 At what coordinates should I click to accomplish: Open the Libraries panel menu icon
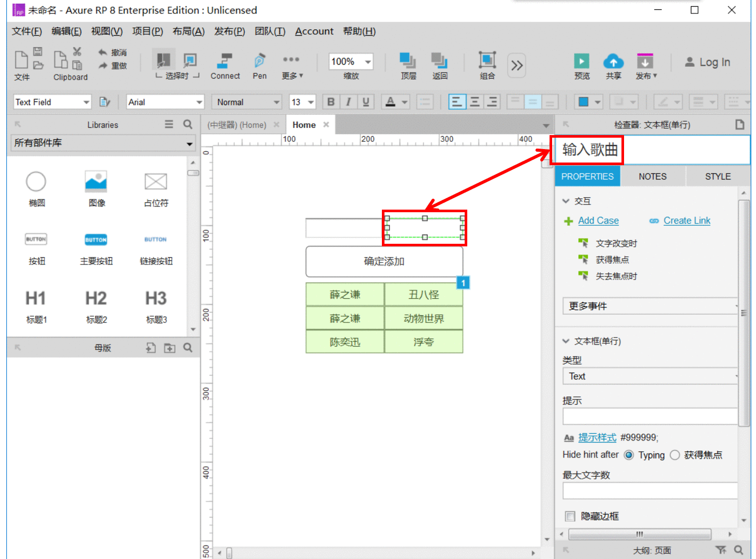tap(169, 124)
